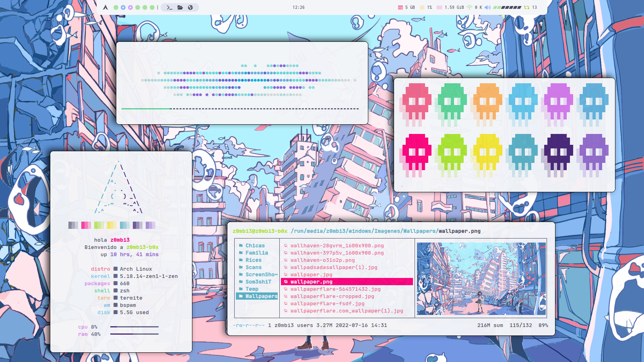The width and height of the screenshot is (644, 362).
Task: Select wallhaven-o3lo2p.png in the file list
Action: 322,260
